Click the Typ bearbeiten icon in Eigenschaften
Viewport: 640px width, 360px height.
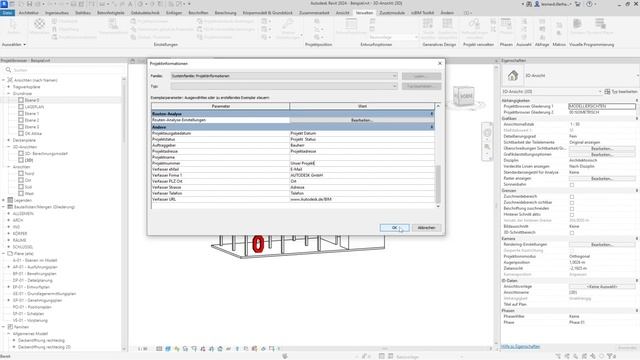coord(607,91)
